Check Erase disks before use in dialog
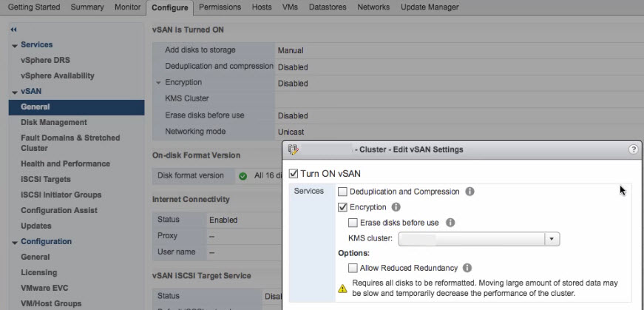Screen dimensions: 644x310 pyautogui.click(x=353, y=223)
